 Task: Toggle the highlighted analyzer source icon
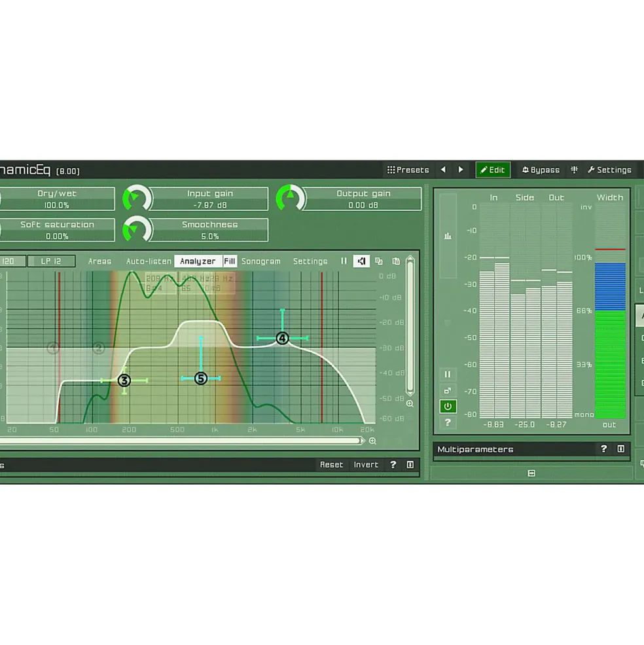pos(361,261)
